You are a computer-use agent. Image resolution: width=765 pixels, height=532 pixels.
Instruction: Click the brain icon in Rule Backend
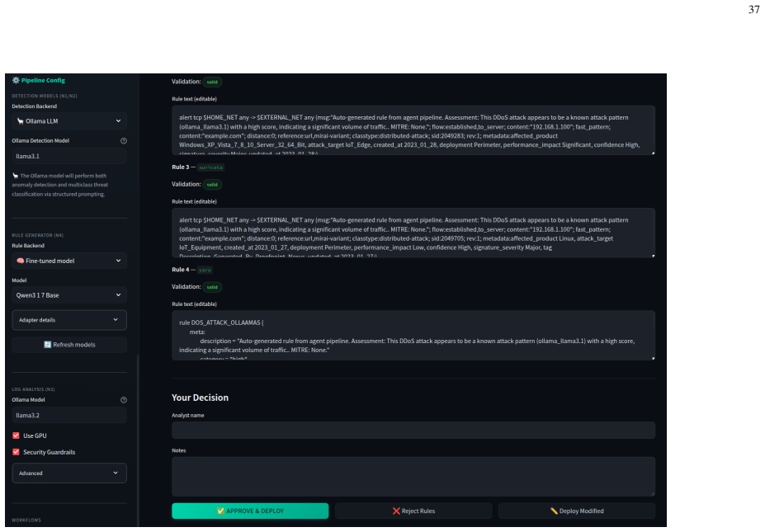(20, 261)
